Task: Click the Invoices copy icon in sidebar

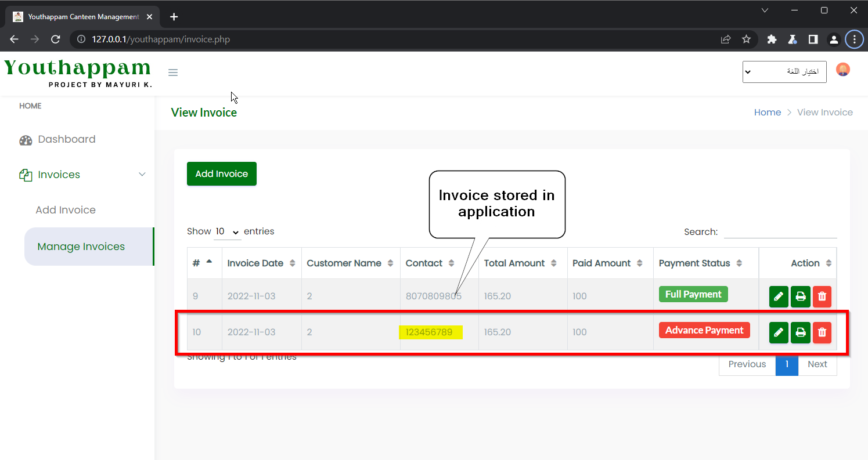Action: pos(26,175)
